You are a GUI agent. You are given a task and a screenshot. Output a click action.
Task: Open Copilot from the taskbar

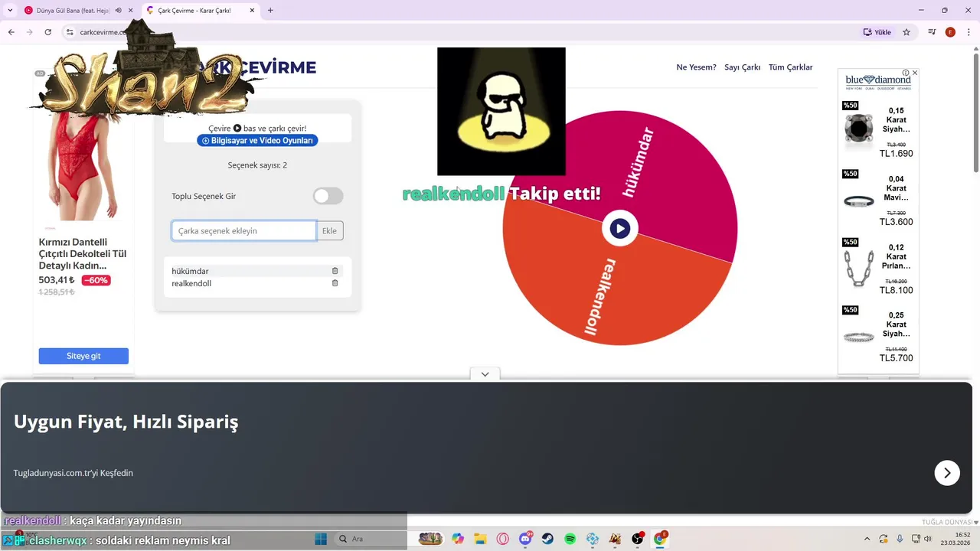(458, 539)
